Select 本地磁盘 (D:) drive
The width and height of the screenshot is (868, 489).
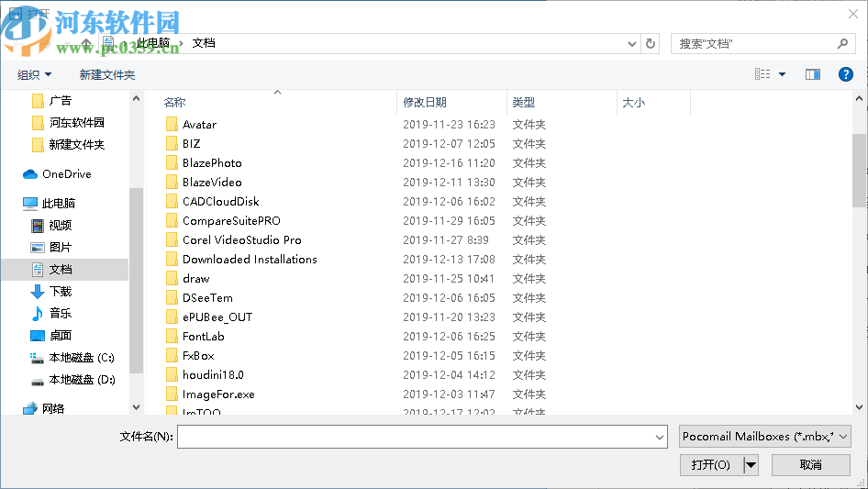coord(72,380)
